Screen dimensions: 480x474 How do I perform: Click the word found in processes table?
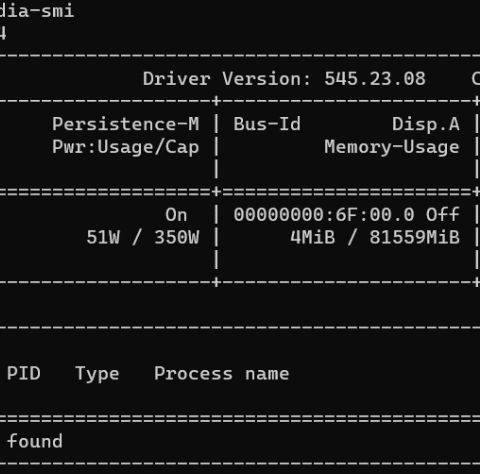35,441
